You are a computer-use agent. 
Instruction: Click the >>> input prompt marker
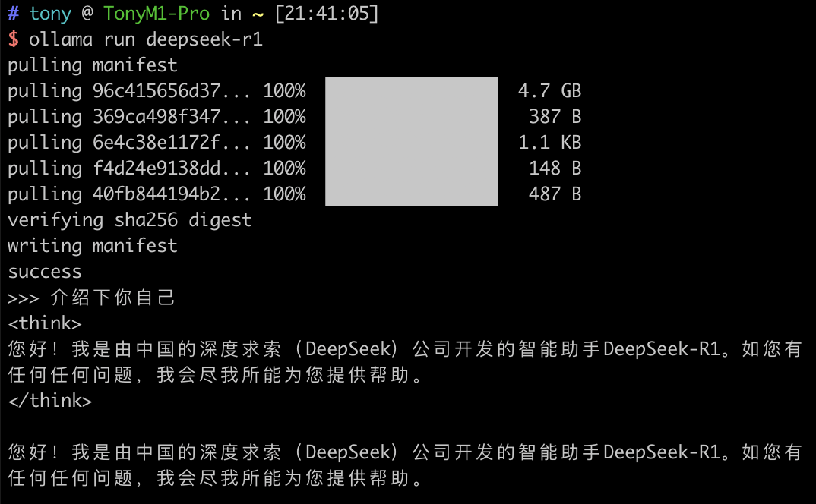[x=23, y=298]
